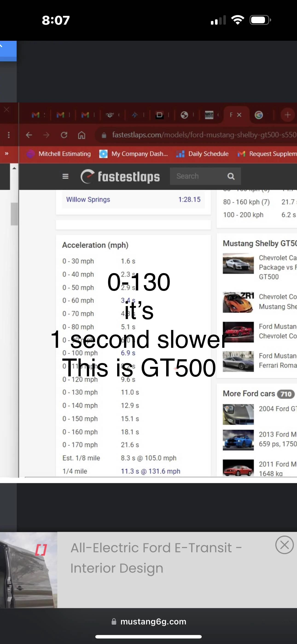Expand bookmarks bar double-chevron
The height and width of the screenshot is (644, 297).
[7, 153]
